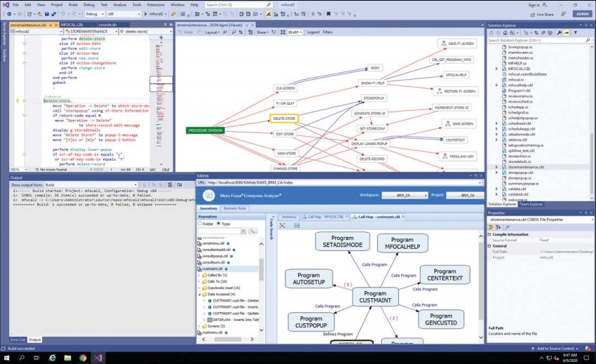Click the Properties panel Categorized icon
Viewport: 596px width, 364px height.
tap(491, 227)
